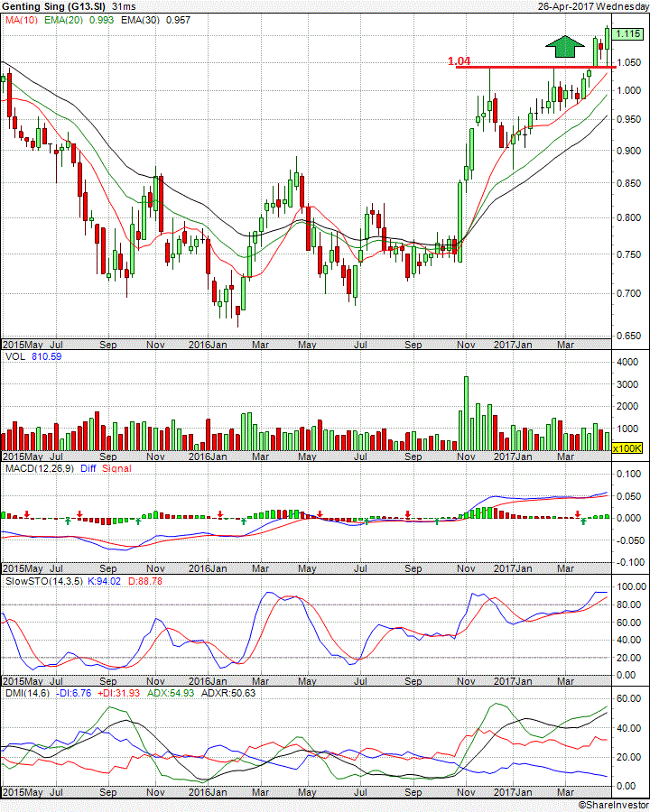The height and width of the screenshot is (812, 650).
Task: Click the ©ShareInvestor credit text
Action: point(613,805)
